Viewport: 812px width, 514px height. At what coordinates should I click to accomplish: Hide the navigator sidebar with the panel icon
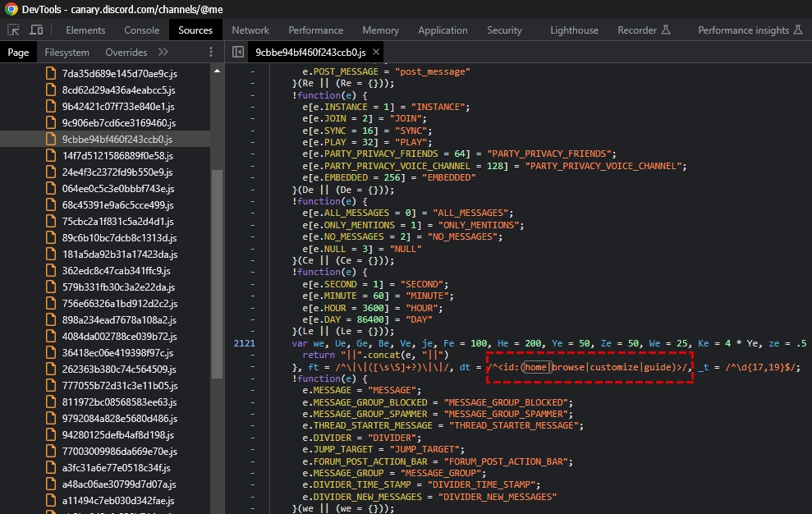click(x=238, y=52)
